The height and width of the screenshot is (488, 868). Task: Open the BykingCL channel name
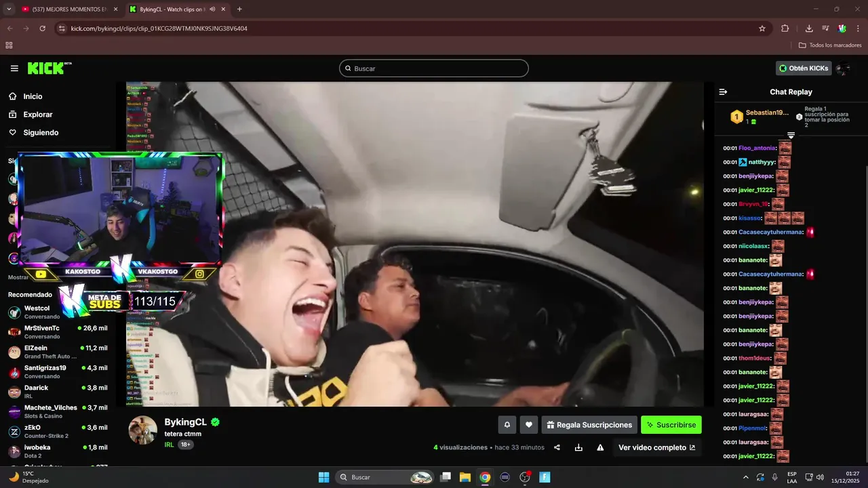pyautogui.click(x=186, y=422)
